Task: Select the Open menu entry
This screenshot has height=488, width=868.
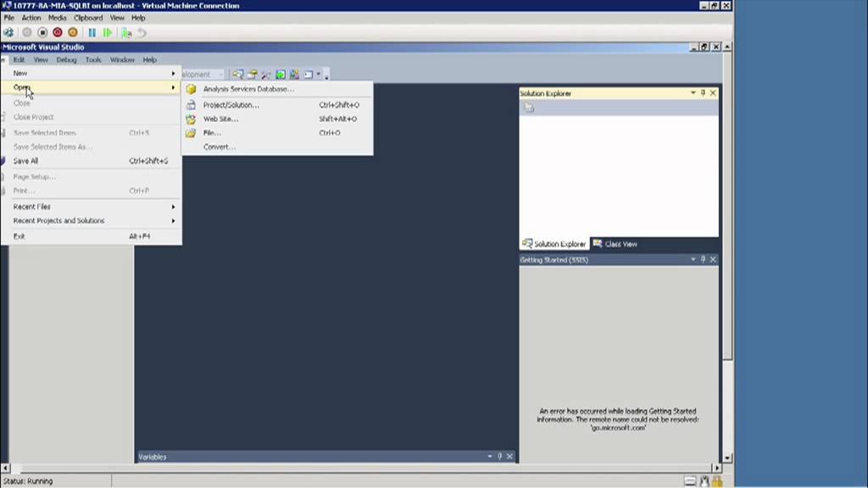Action: [x=91, y=87]
